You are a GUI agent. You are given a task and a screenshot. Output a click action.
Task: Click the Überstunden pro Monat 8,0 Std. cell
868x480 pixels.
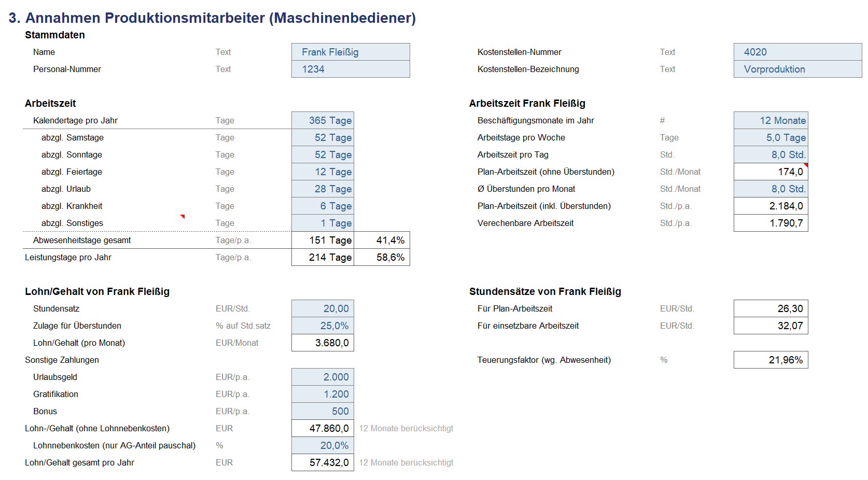click(x=771, y=189)
